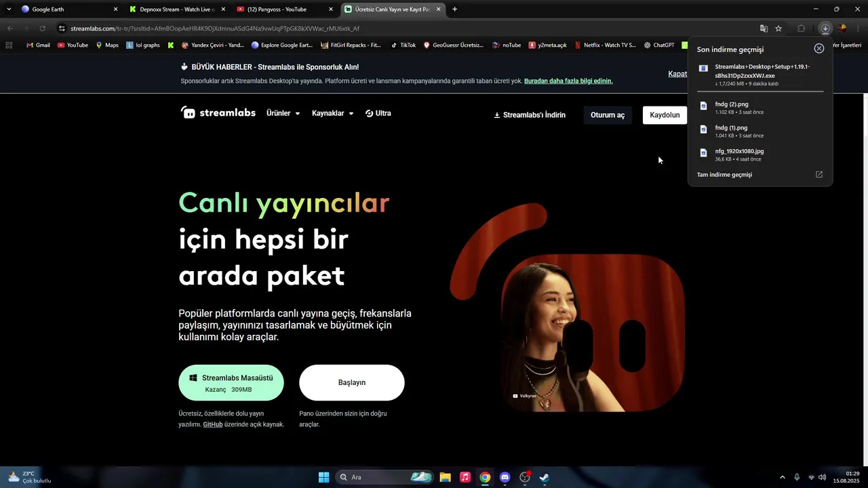Bookmark this page with the star icon
868x488 pixels.
pos(778,28)
